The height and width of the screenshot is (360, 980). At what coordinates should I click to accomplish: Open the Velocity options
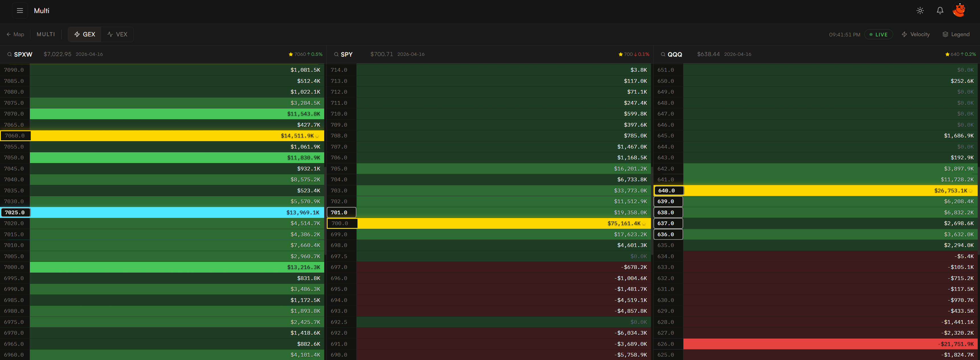pos(916,34)
